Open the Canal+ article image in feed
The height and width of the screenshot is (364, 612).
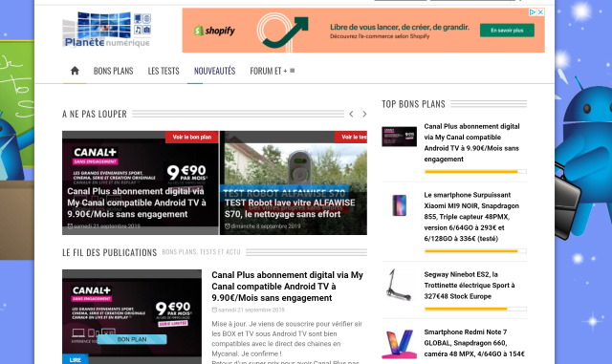pyautogui.click(x=132, y=316)
